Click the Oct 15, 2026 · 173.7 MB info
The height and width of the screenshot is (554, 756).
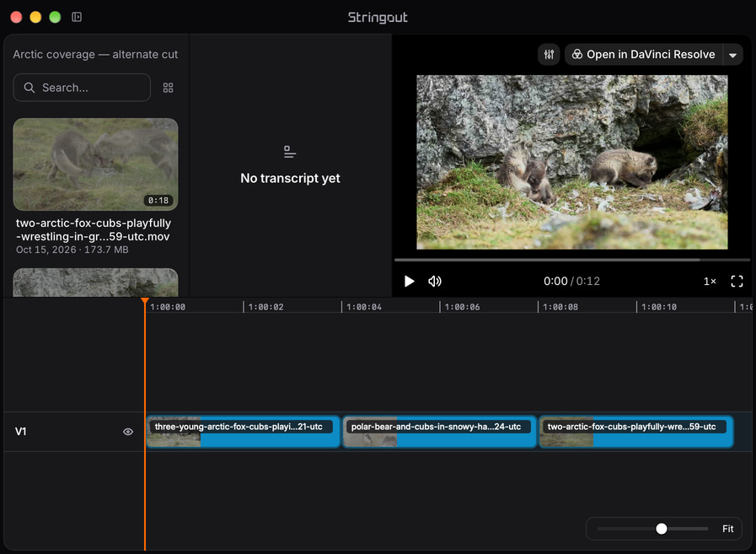pyautogui.click(x=72, y=250)
